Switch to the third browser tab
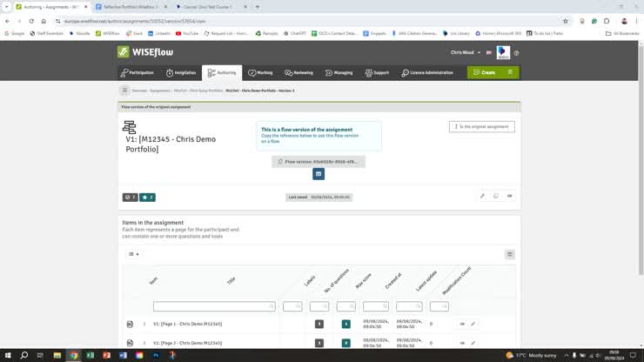This screenshot has width=644, height=362. tap(211, 7)
